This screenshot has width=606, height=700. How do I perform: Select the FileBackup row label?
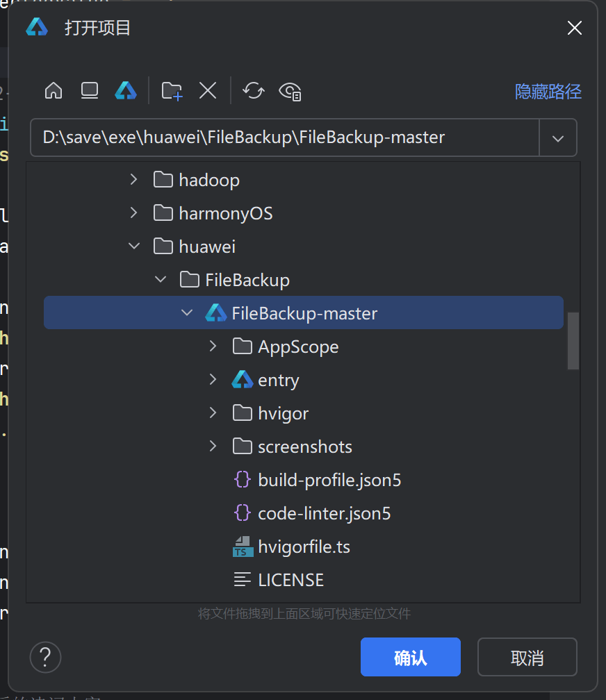click(247, 281)
